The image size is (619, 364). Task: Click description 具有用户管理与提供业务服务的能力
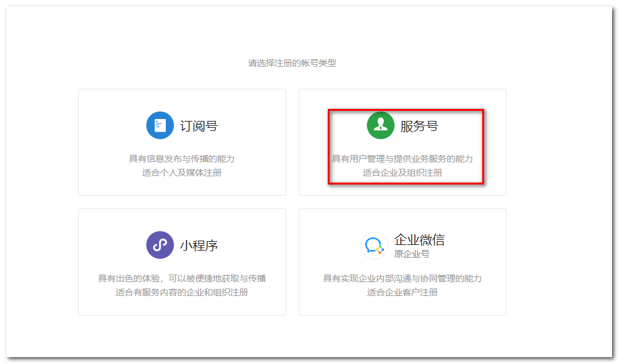click(402, 159)
